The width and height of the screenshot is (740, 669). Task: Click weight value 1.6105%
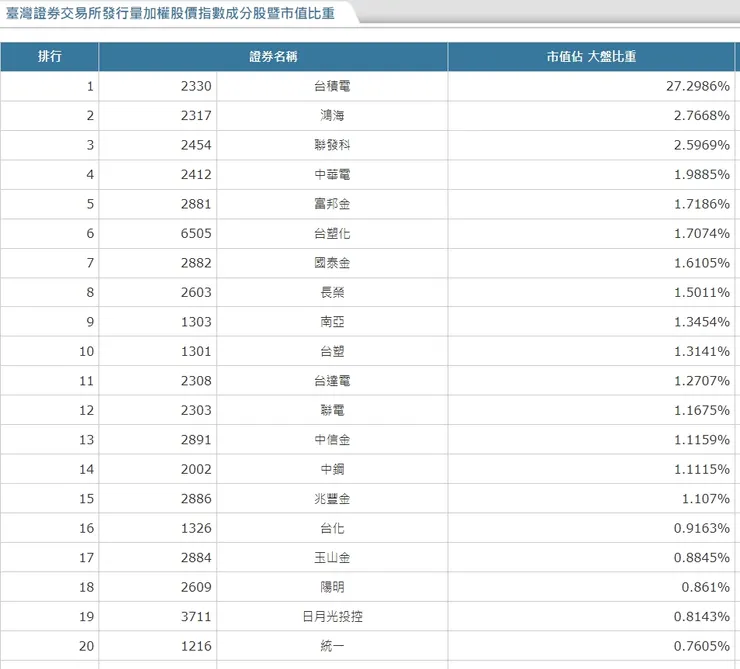(x=701, y=263)
